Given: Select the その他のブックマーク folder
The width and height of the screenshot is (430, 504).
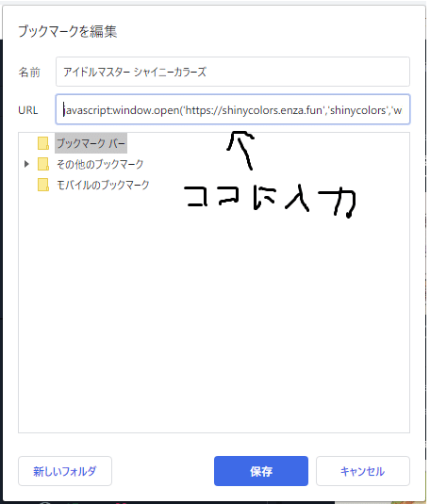Looking at the screenshot, I should (x=100, y=164).
